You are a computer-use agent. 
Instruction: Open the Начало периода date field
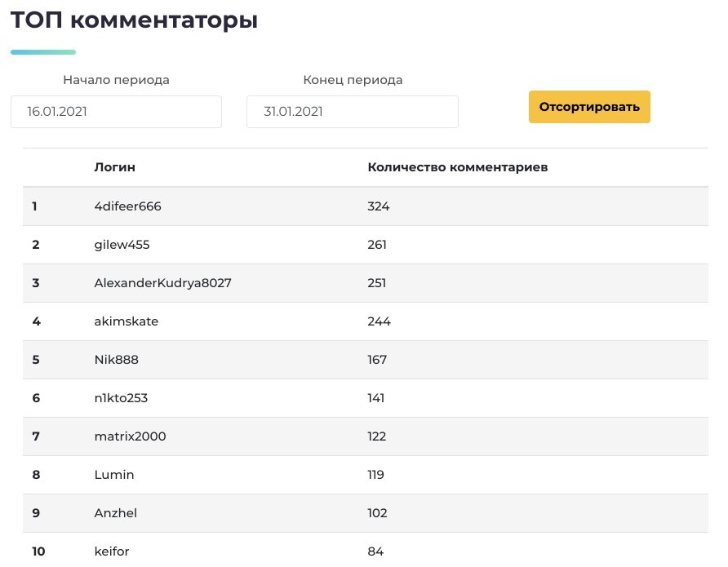coord(116,111)
